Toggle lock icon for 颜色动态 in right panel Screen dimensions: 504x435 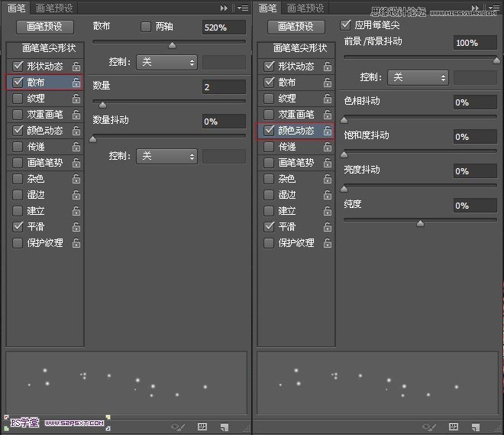coord(328,131)
